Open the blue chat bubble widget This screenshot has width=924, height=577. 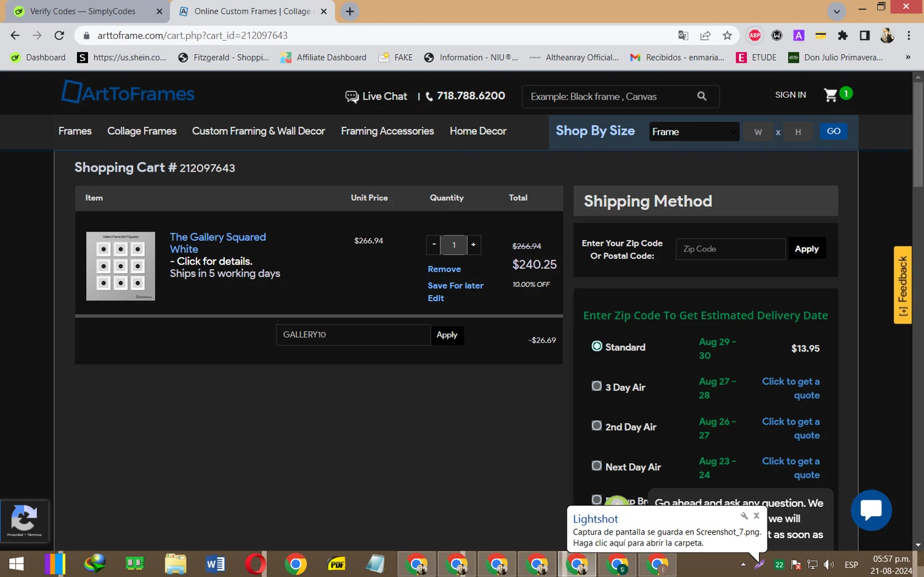point(871,510)
